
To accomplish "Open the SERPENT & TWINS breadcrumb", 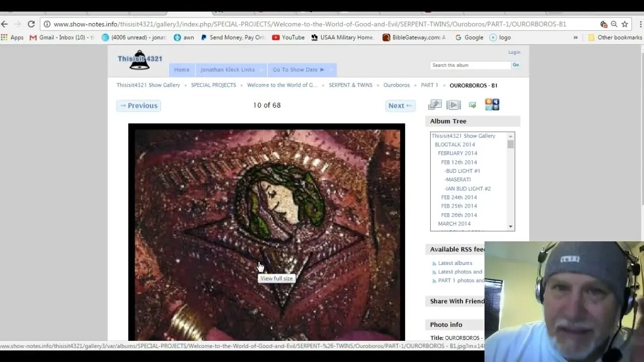I will [x=351, y=85].
